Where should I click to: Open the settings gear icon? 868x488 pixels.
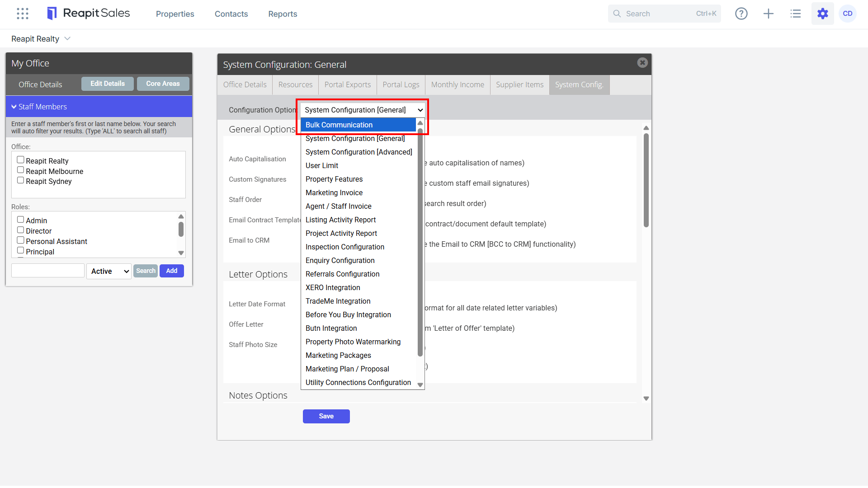click(x=823, y=14)
